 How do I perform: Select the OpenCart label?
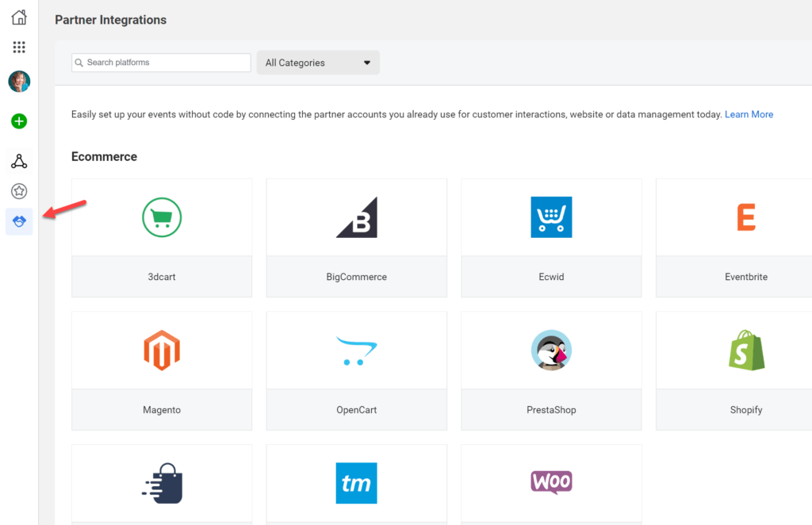(x=357, y=410)
